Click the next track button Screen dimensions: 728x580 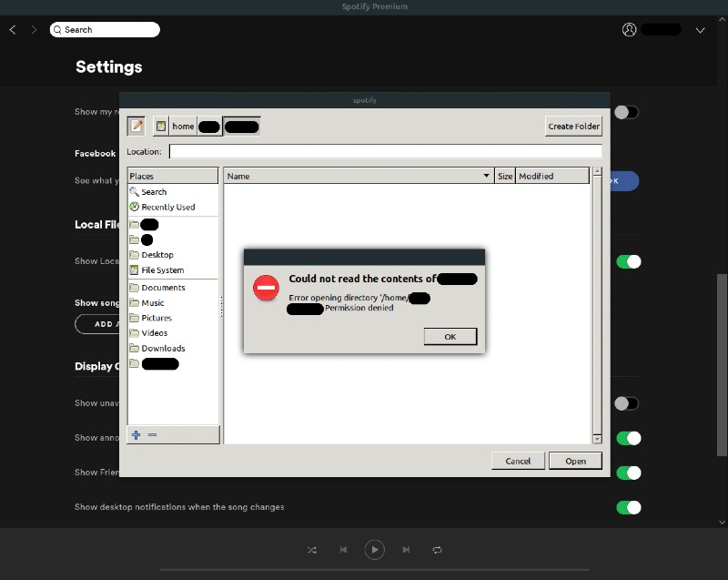406,550
